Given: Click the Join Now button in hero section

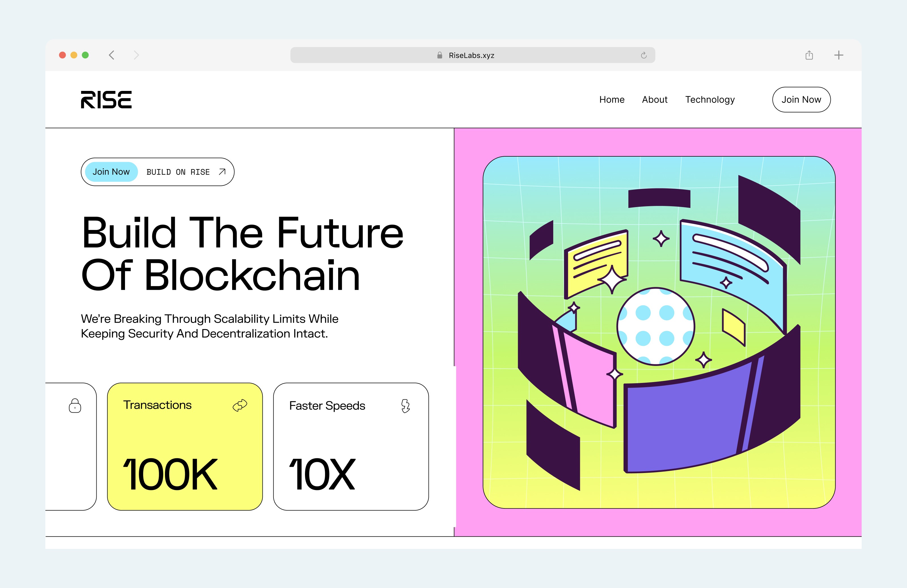Looking at the screenshot, I should (111, 172).
